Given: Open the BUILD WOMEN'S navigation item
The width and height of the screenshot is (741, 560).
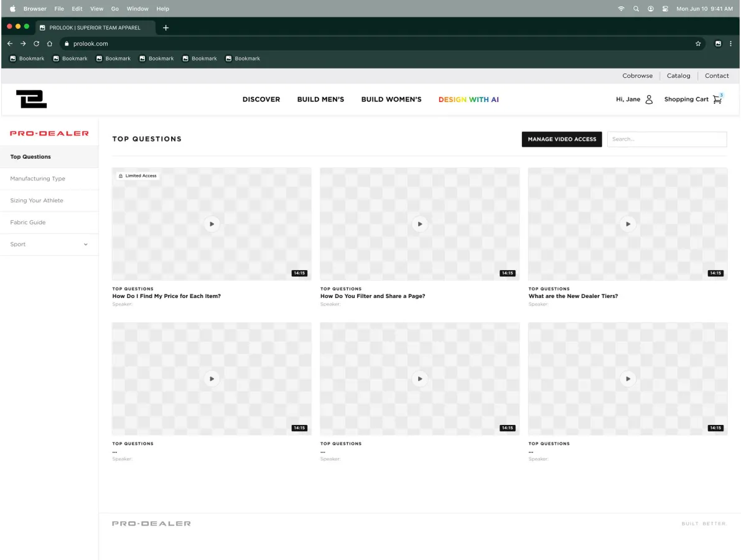Looking at the screenshot, I should pyautogui.click(x=391, y=99).
